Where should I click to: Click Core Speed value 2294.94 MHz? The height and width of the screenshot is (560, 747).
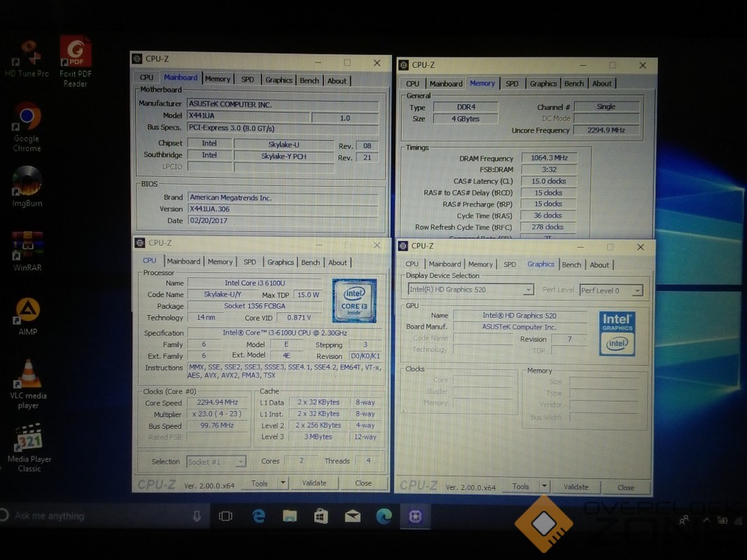pyautogui.click(x=217, y=402)
